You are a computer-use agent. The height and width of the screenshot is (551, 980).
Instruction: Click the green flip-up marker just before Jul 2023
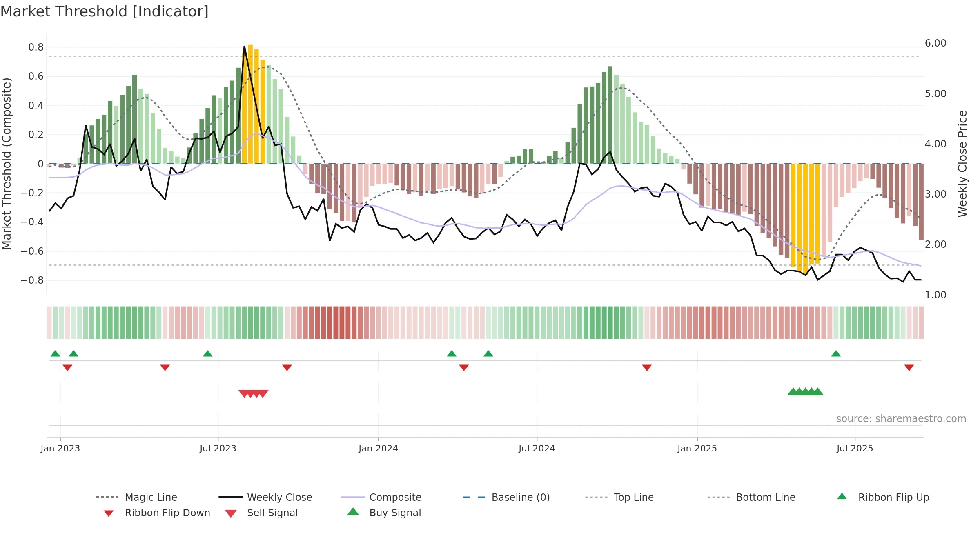[x=207, y=353]
